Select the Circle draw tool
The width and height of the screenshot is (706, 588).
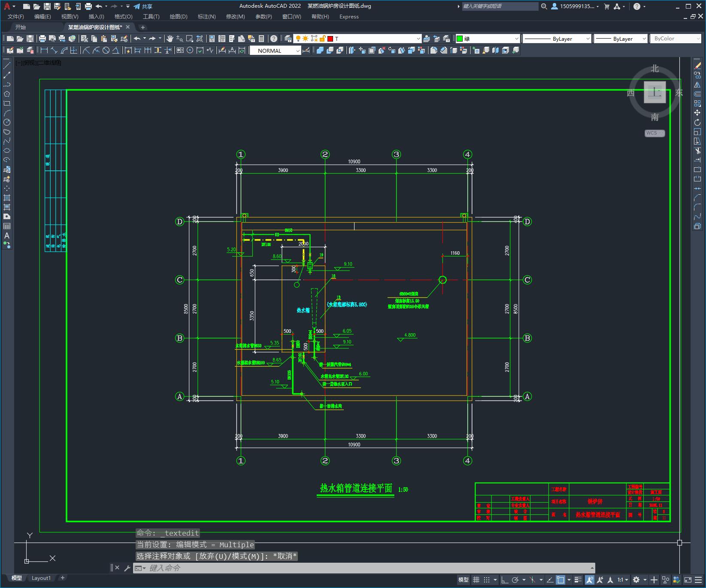7,122
